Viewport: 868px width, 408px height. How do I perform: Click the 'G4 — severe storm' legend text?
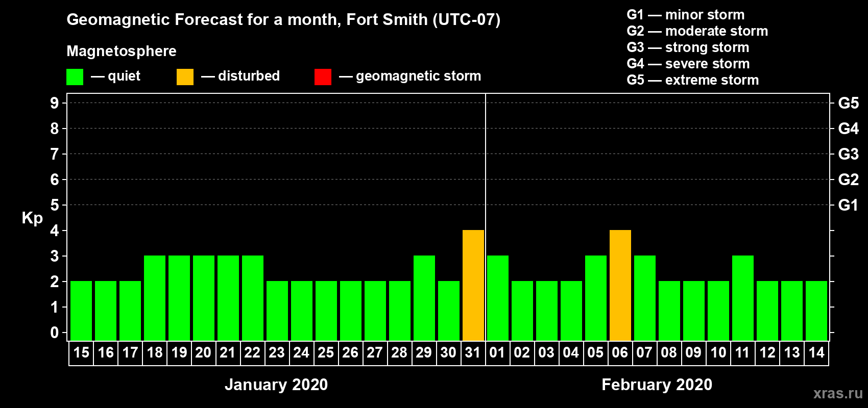688,64
